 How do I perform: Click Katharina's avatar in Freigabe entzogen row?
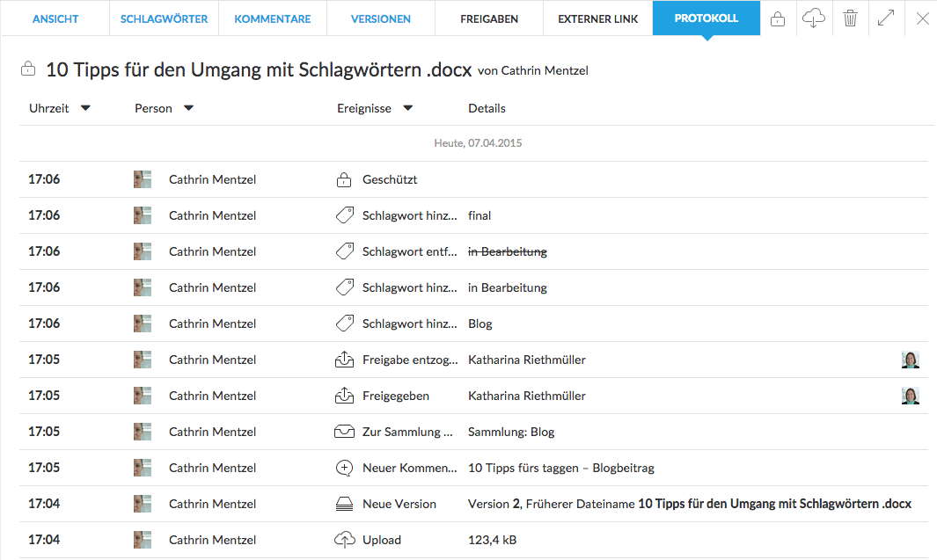click(910, 360)
